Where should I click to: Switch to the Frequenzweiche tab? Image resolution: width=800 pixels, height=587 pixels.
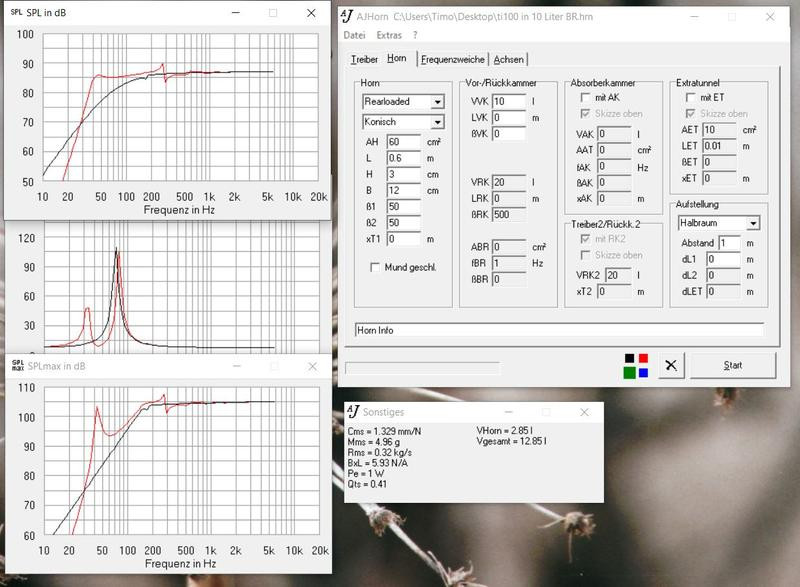click(x=453, y=59)
